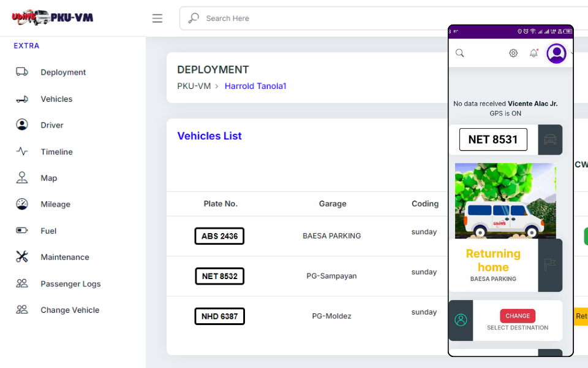This screenshot has height=368, width=588.
Task: Open Maintenance tools icon
Action: tap(22, 257)
